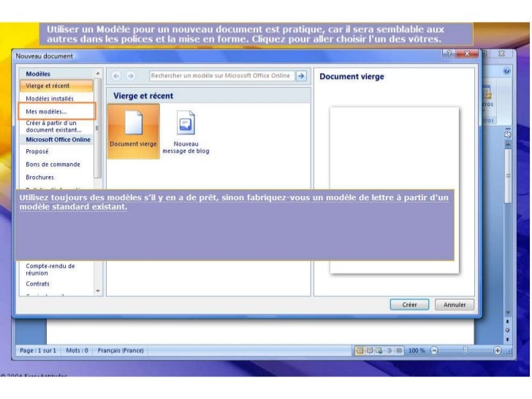Click Word document scrollbar down arrow
Image resolution: width=532 pixels, height=399 pixels.
tap(508, 313)
